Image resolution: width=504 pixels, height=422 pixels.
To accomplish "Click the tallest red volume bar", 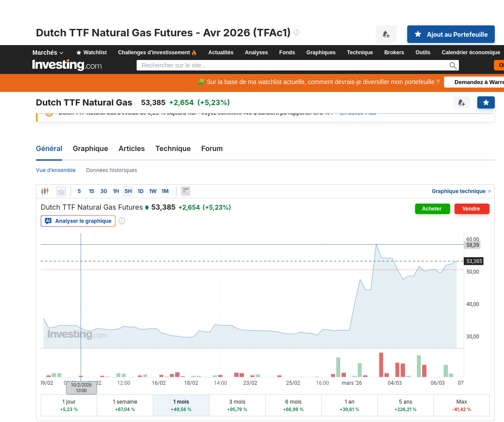I will (x=381, y=365).
